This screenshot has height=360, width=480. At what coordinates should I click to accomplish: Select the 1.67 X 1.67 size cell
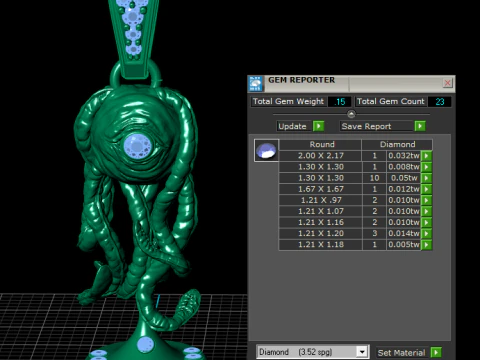click(x=320, y=189)
